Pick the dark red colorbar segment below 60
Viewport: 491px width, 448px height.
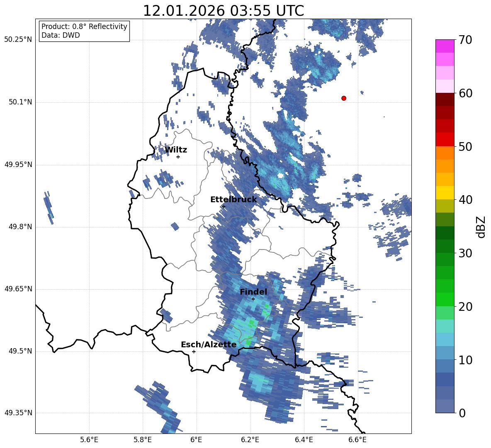pos(445,99)
